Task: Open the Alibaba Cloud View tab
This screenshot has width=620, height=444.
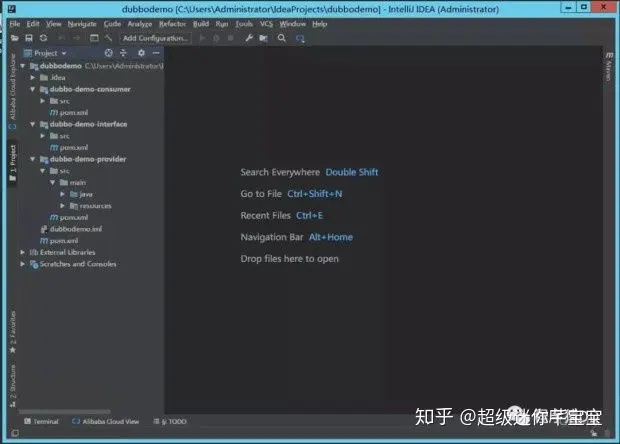Action: tap(106, 421)
